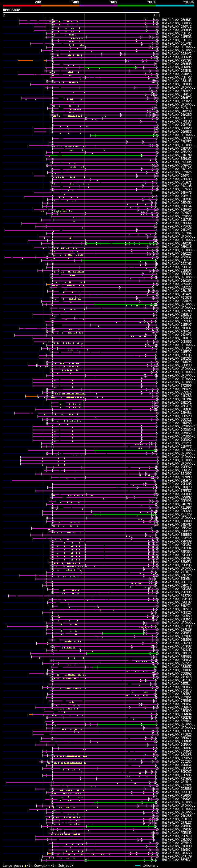Click the green identity legend bar
197x868 pixels.
point(137,6)
